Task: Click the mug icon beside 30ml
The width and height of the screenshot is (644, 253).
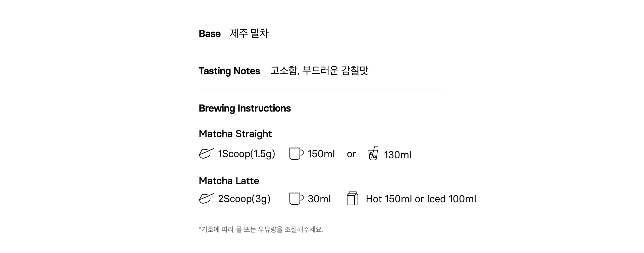Action: tap(296, 199)
